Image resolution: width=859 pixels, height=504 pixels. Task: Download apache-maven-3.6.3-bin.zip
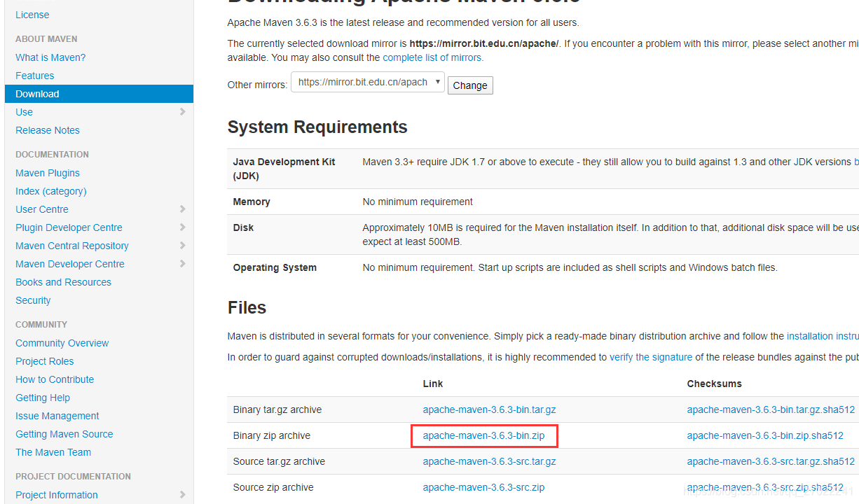click(483, 435)
